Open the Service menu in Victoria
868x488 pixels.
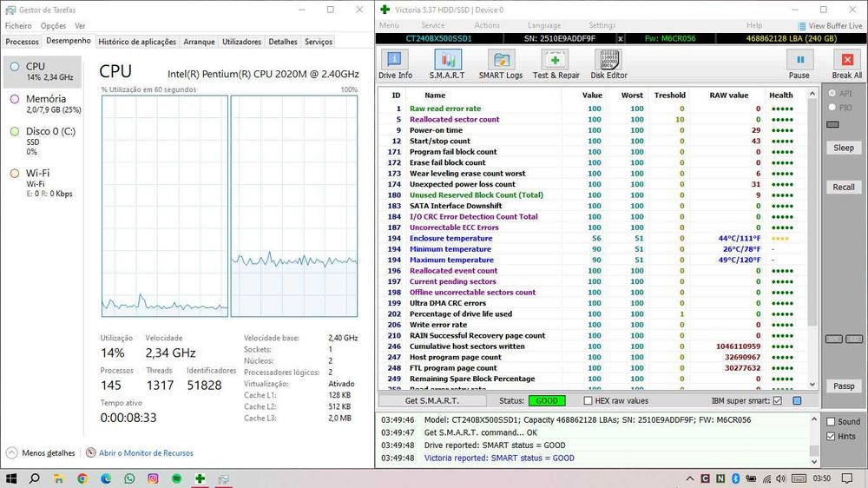(x=433, y=25)
